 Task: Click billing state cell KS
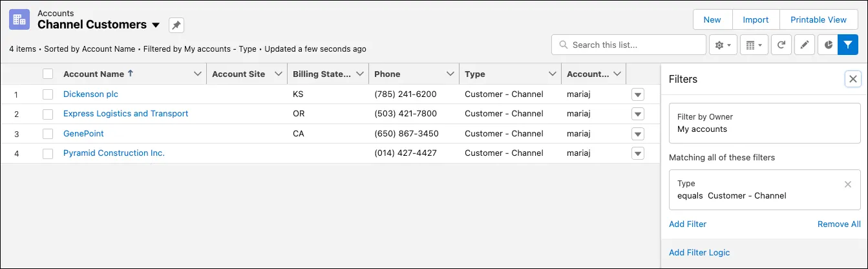pyautogui.click(x=298, y=94)
